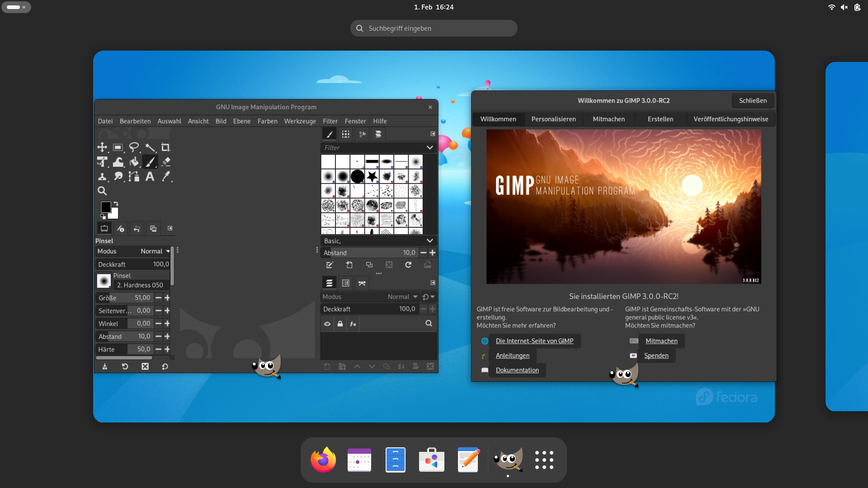This screenshot has width=868, height=488.
Task: Toggle layer visibility eye icon
Action: coord(327,324)
